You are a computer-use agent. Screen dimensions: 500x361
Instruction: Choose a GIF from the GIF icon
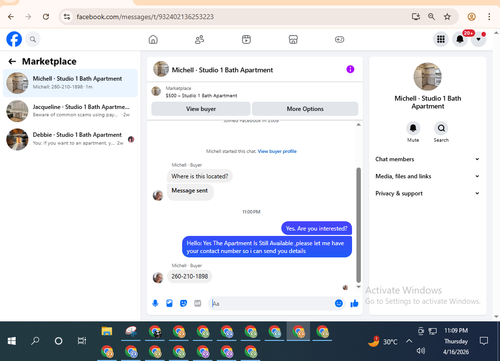[198, 303]
